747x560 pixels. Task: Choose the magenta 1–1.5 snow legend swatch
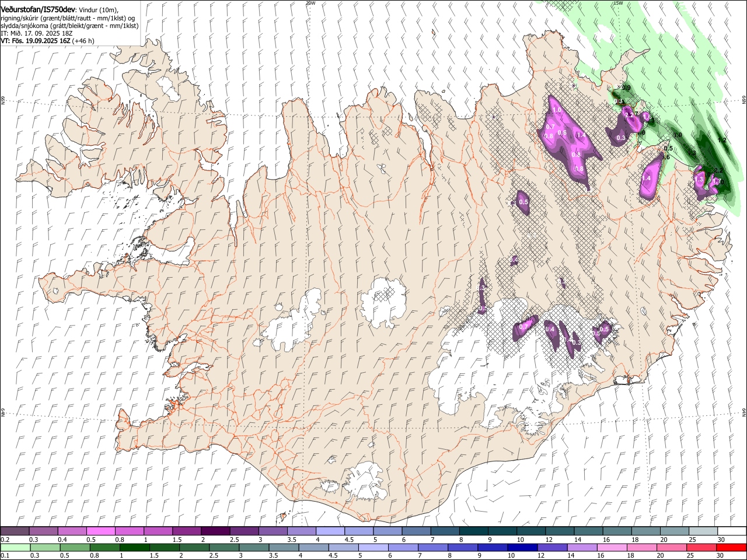(x=158, y=531)
